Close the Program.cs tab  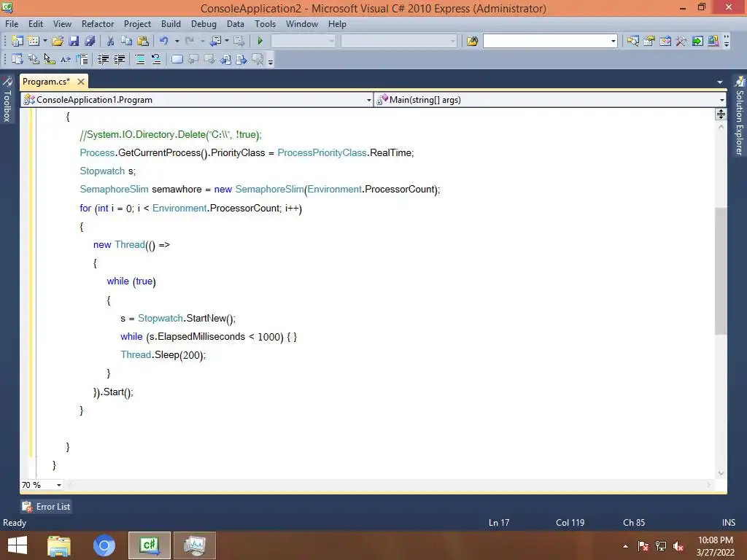coord(81,82)
